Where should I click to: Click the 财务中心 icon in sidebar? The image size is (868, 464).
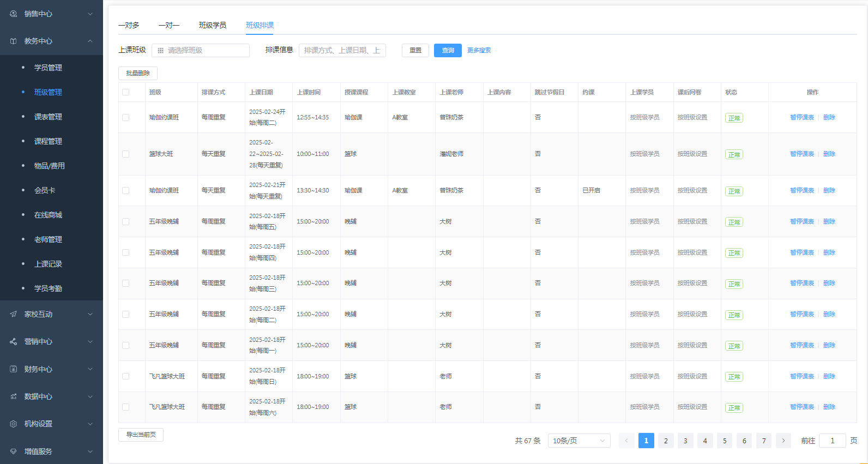pyautogui.click(x=14, y=369)
